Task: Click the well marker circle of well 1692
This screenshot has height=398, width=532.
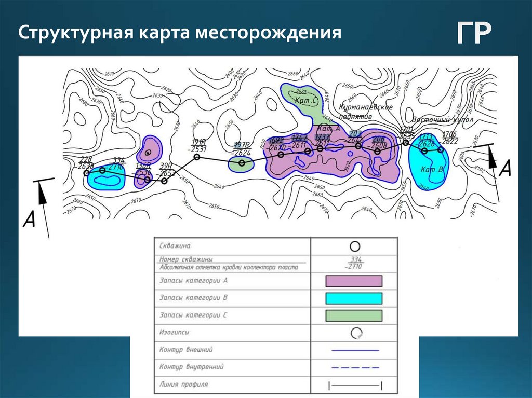Action: (x=281, y=155)
